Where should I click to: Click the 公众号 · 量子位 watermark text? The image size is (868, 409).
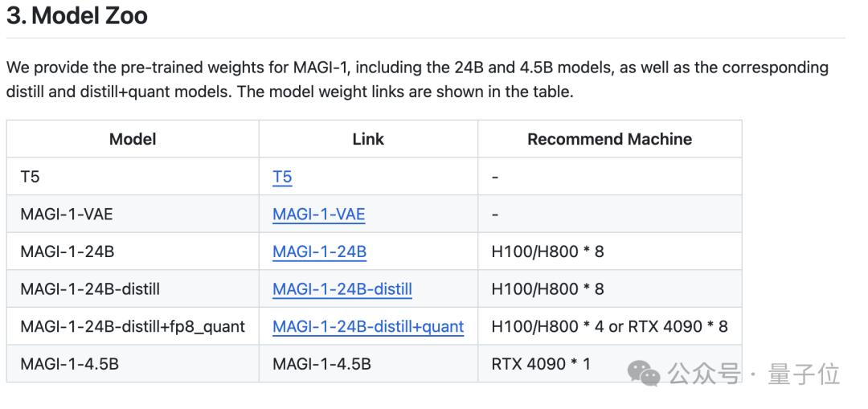pos(754,374)
